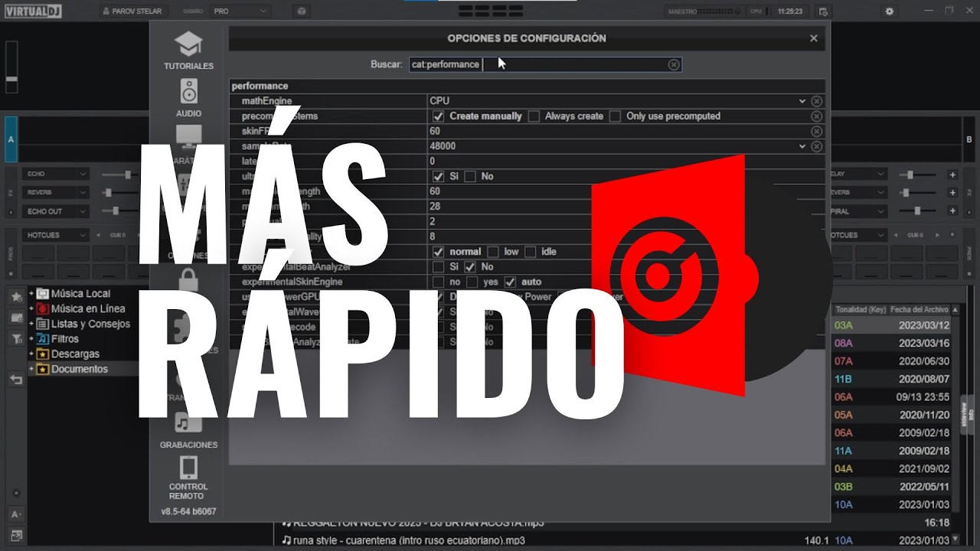The image size is (980, 551).
Task: Sort by Fecha del Archivo column header
Action: [920, 309]
